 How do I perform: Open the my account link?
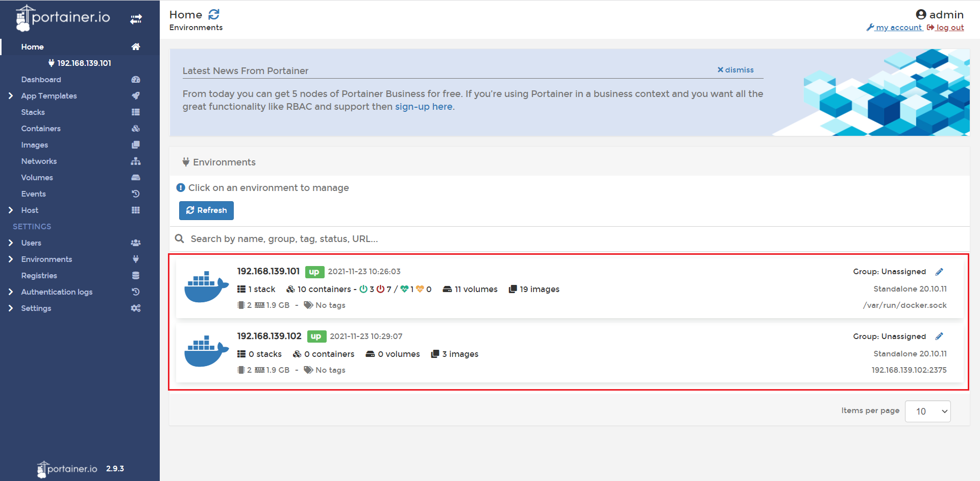point(894,28)
